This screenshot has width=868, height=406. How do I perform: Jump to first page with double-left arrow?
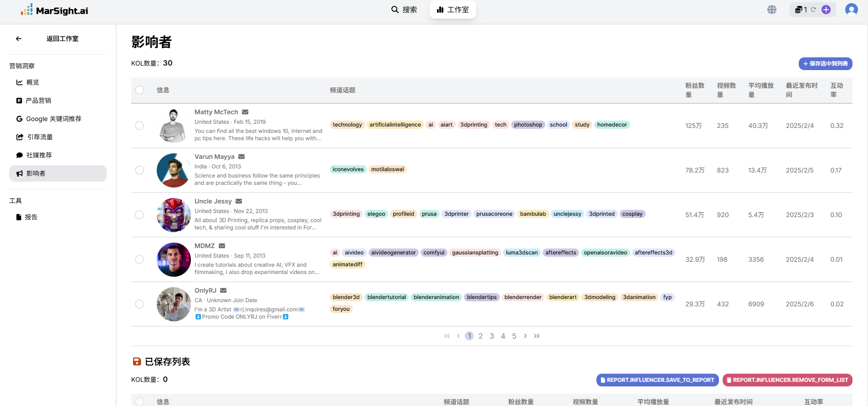tap(447, 336)
